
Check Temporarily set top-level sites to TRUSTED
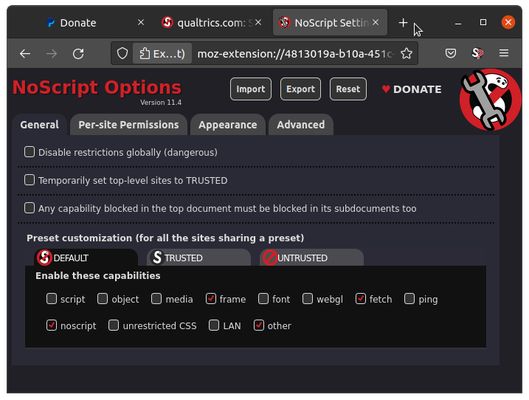click(29, 180)
